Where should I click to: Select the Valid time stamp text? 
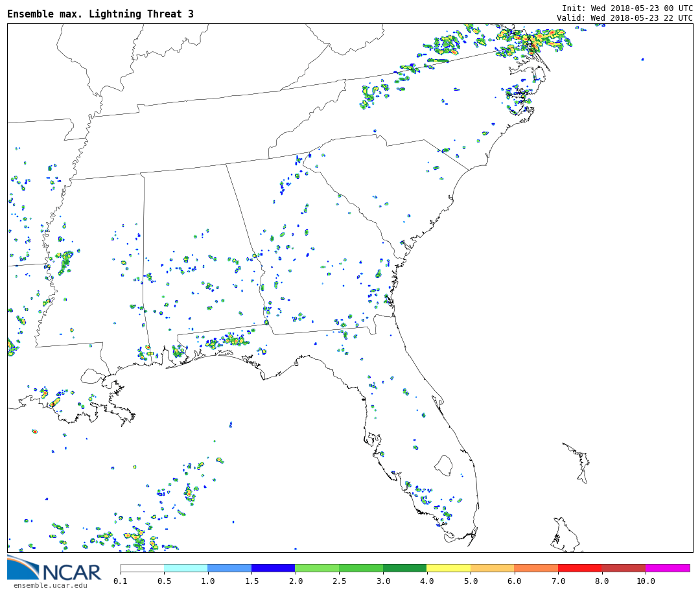(x=624, y=17)
